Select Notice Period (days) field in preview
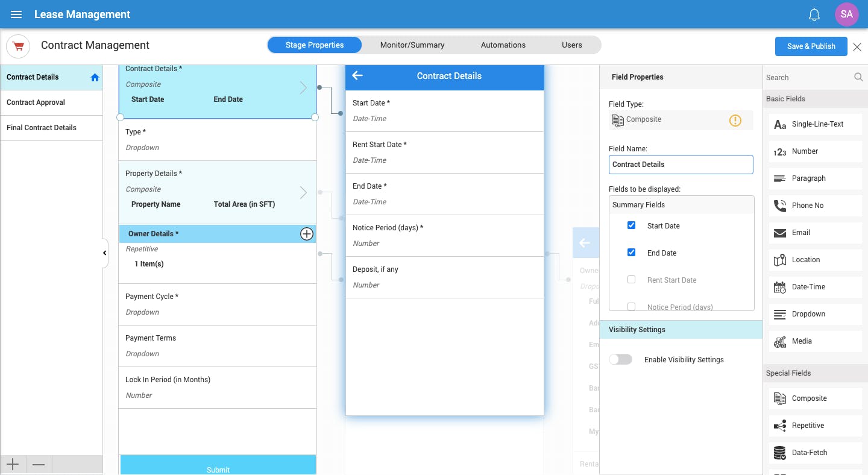 tap(445, 236)
